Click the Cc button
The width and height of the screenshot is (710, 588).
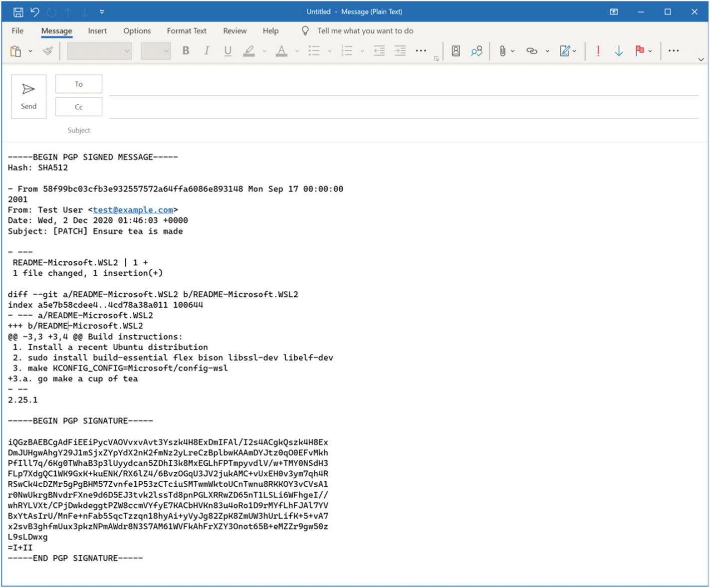coord(79,107)
